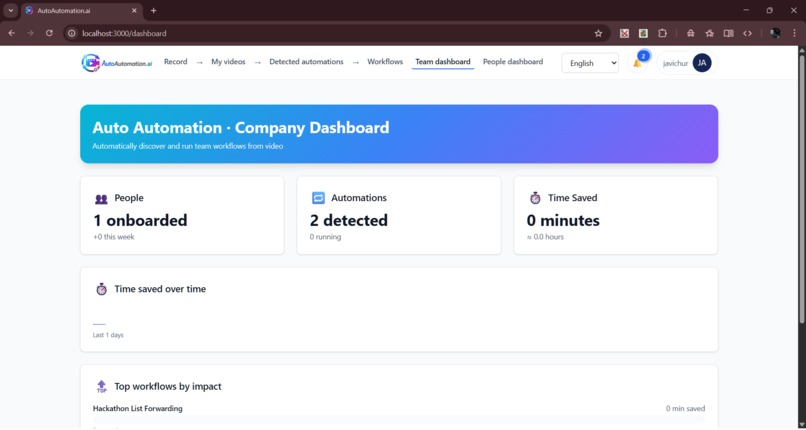Go to the Record page
Viewport: 806px width, 430px height.
coord(176,62)
